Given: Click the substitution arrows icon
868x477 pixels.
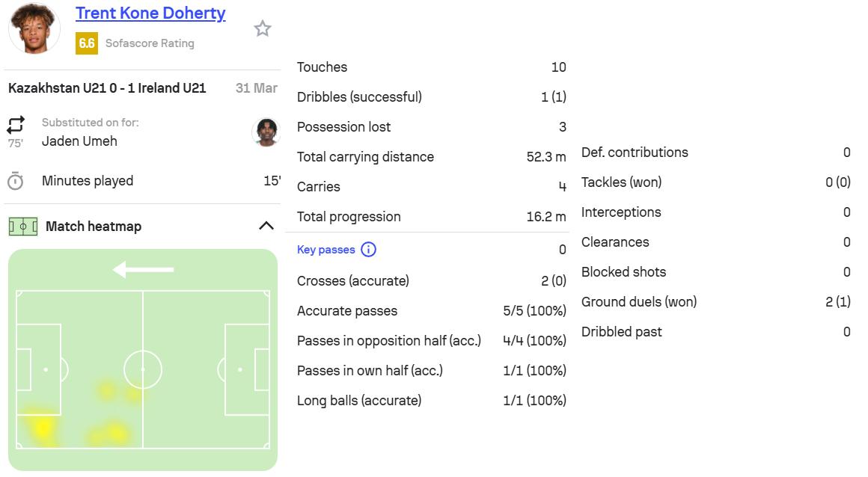Looking at the screenshot, I should click(16, 124).
